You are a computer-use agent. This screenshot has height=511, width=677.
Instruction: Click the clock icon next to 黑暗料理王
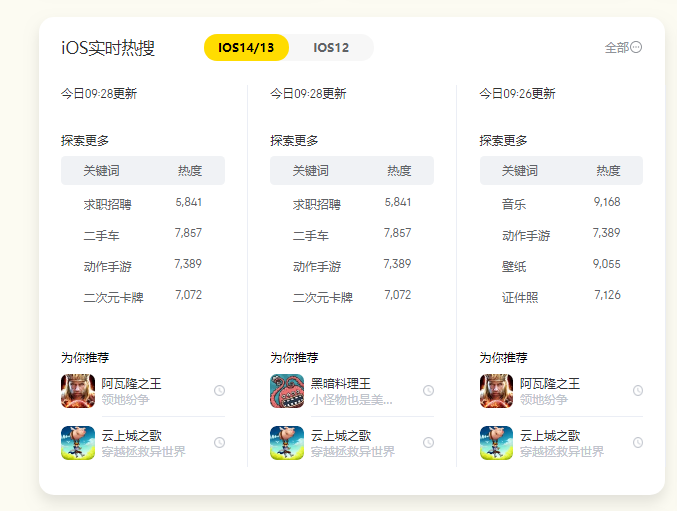[x=428, y=391]
